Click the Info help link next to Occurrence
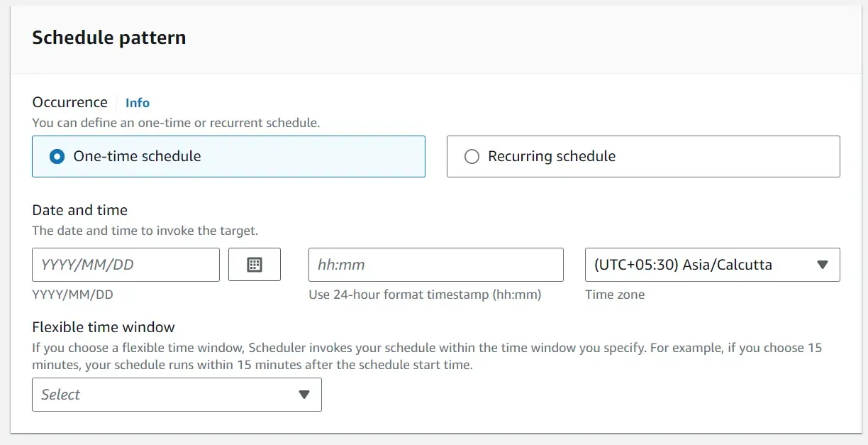Screen dimensions: 868x445 pos(137,102)
